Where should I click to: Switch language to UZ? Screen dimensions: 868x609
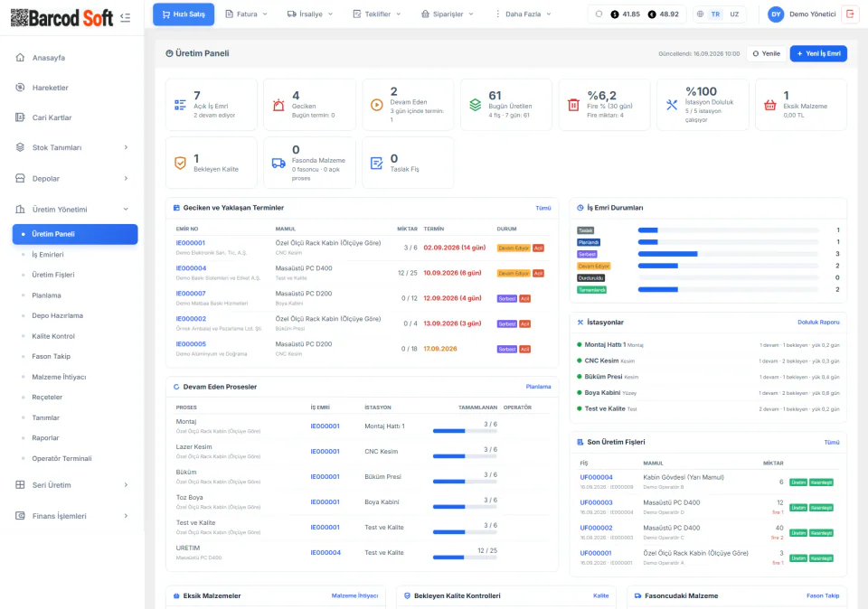734,14
